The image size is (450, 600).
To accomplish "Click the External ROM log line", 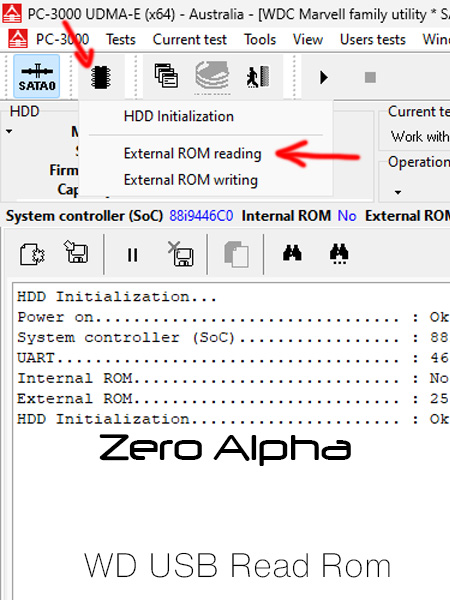I will coord(233,398).
